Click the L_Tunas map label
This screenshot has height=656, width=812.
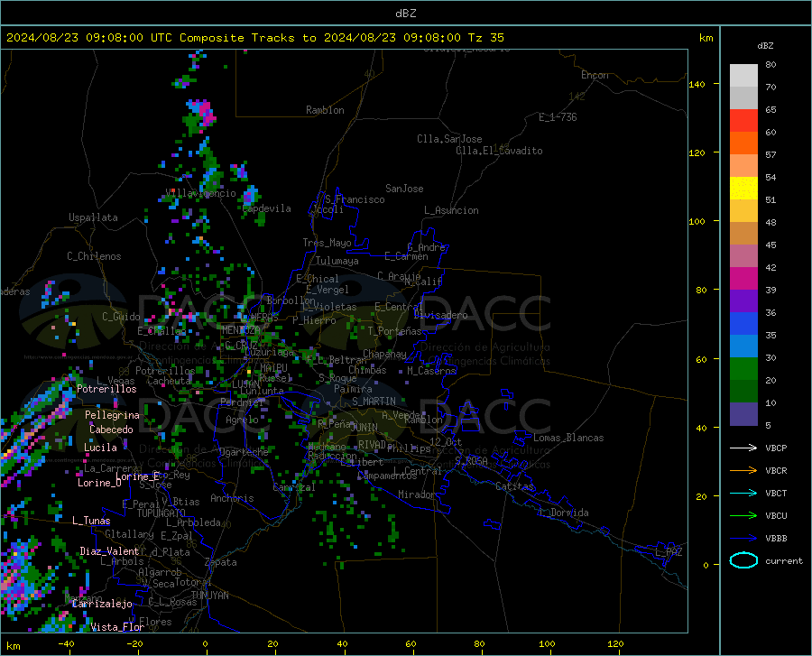click(91, 521)
